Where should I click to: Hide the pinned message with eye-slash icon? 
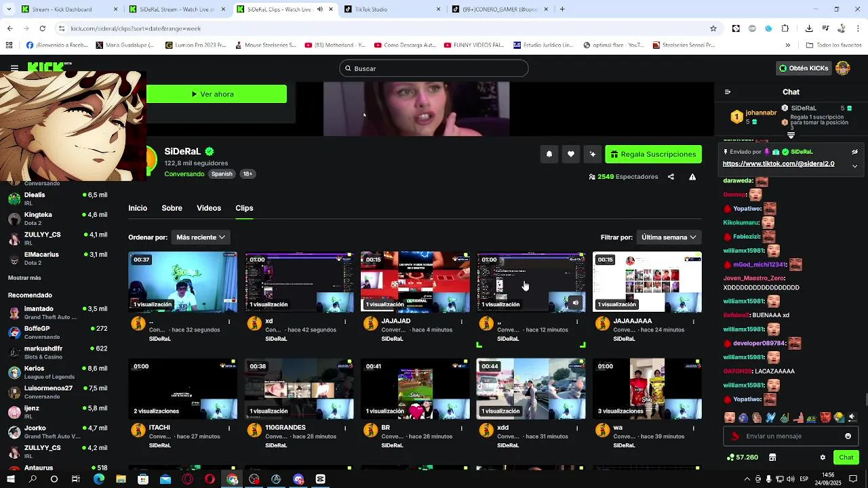click(x=855, y=152)
